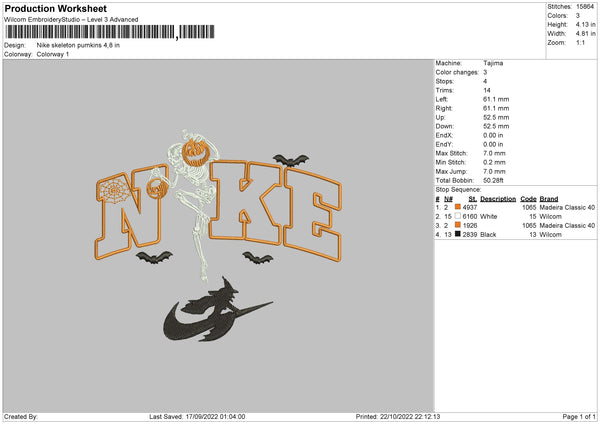Click the zoom value '1:1'
The height and width of the screenshot is (424, 600).
pos(580,42)
